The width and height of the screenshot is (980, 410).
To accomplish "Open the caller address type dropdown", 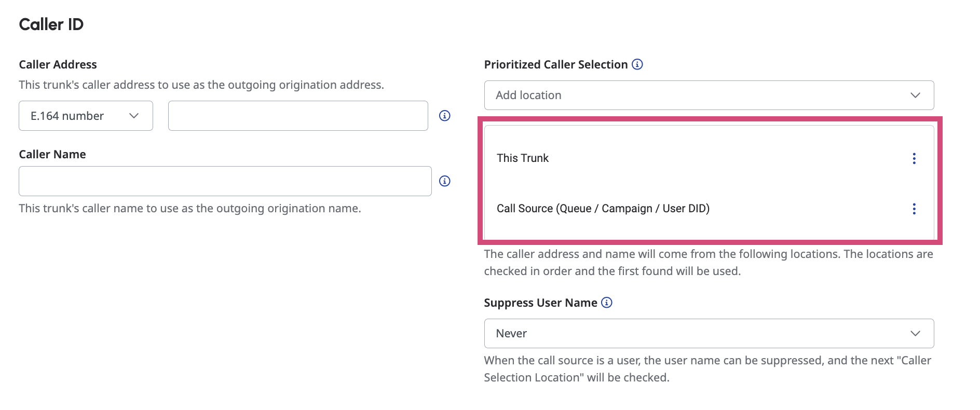I will 86,116.
